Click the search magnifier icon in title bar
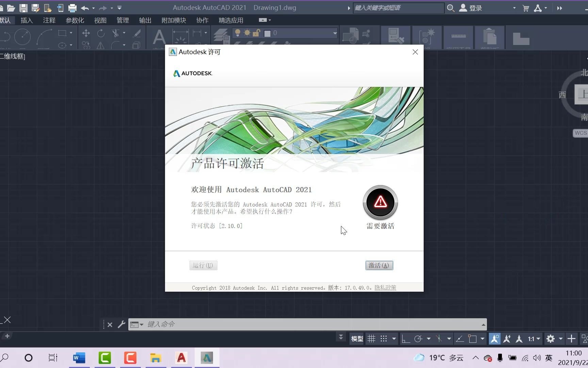588x368 pixels. pos(451,8)
